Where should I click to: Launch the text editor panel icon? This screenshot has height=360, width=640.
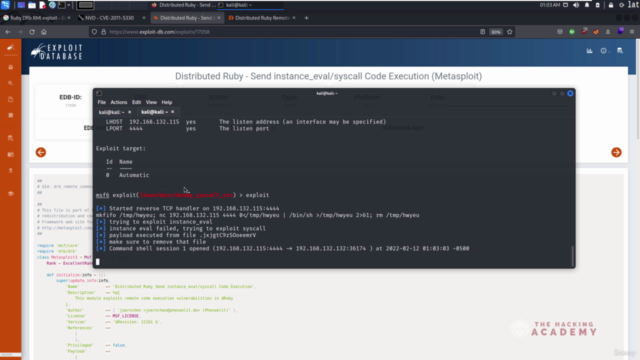click(42, 5)
